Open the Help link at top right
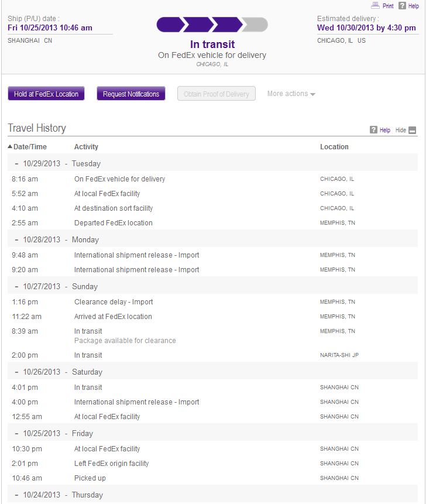The image size is (426, 504). [414, 6]
